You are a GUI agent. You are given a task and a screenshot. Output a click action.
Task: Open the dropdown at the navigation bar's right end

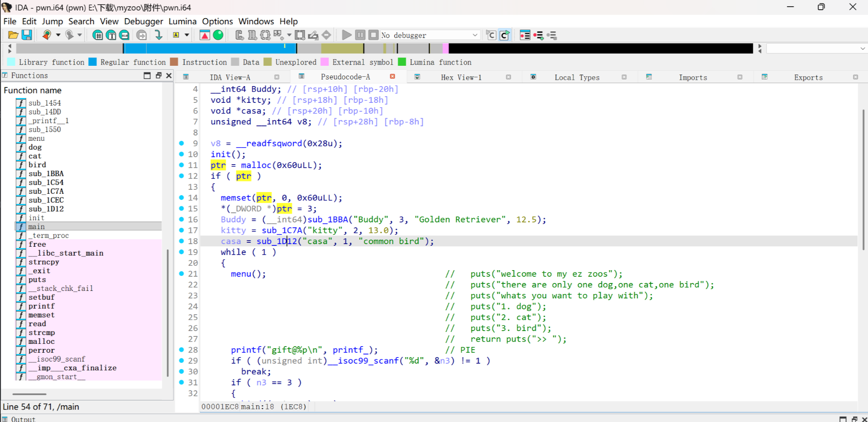(x=862, y=49)
